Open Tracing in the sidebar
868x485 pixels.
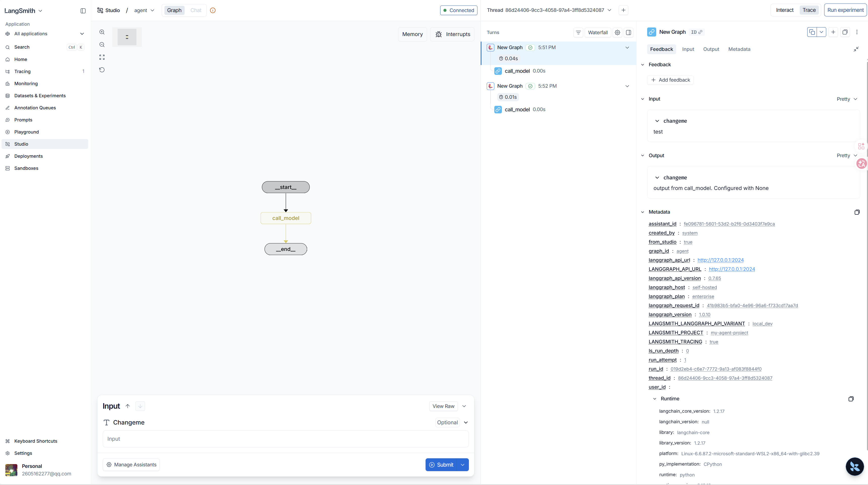click(23, 72)
